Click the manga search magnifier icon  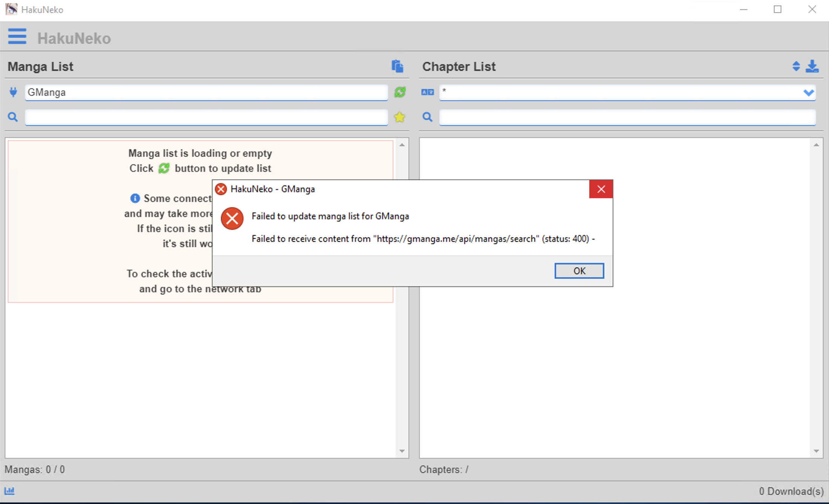click(13, 117)
